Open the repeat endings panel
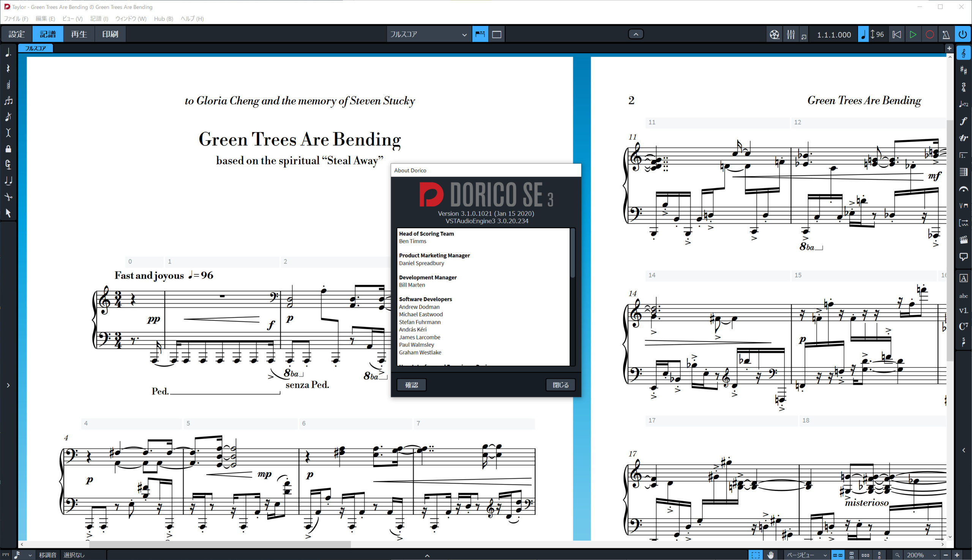Screen dimensions: 972x560 pos(964,155)
